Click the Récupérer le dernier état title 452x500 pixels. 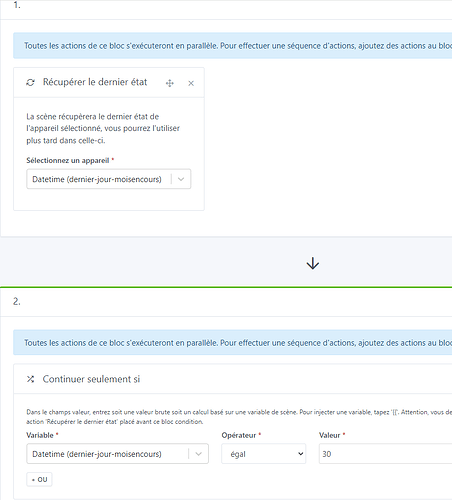[95, 82]
